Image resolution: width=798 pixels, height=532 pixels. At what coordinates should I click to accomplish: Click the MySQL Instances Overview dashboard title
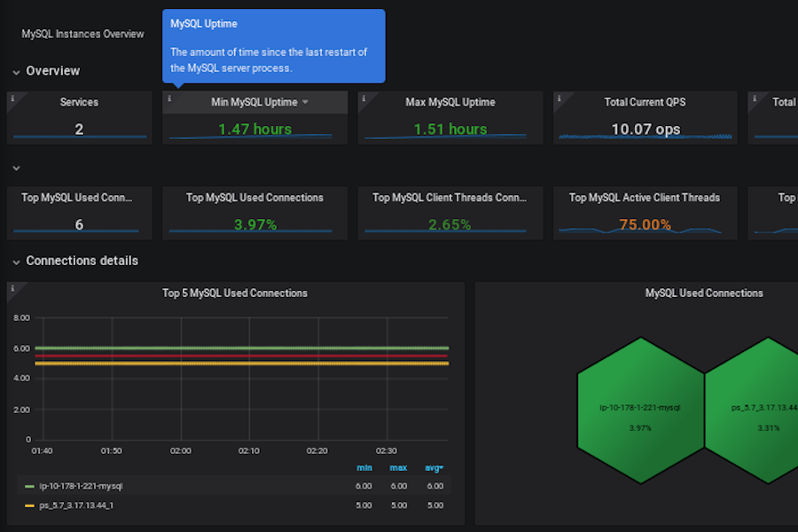pos(82,35)
